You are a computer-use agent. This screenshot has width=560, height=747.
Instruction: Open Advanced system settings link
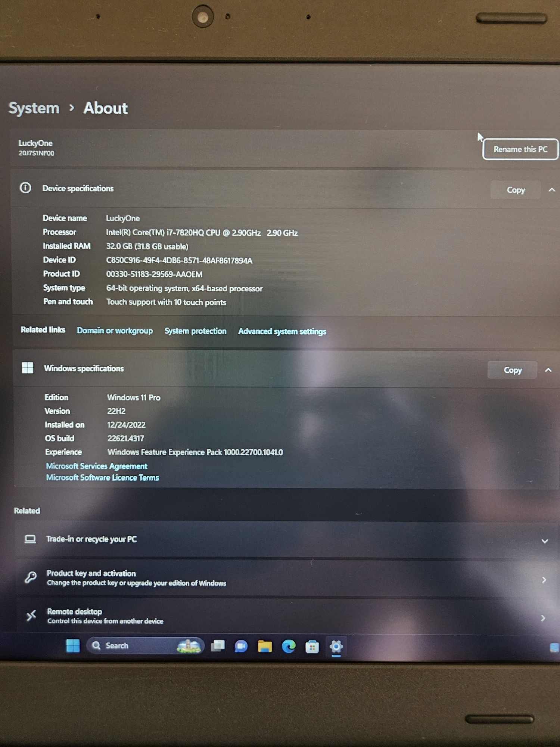pyautogui.click(x=282, y=331)
